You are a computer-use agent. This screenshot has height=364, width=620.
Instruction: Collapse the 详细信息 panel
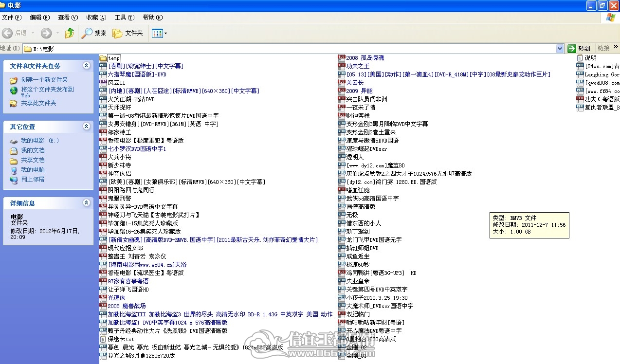(86, 203)
